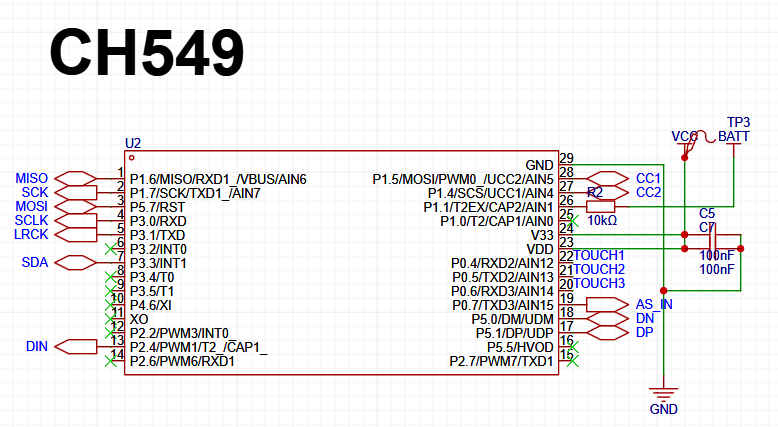The height and width of the screenshot is (427, 778).
Task: Select the no-connect mark on pin 25
Action: [573, 221]
